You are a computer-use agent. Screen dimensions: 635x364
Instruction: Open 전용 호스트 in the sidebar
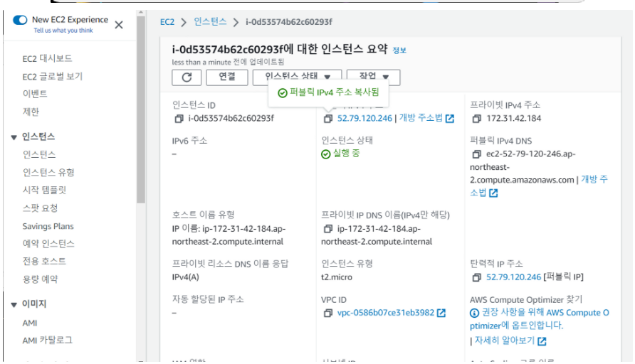pyautogui.click(x=44, y=262)
